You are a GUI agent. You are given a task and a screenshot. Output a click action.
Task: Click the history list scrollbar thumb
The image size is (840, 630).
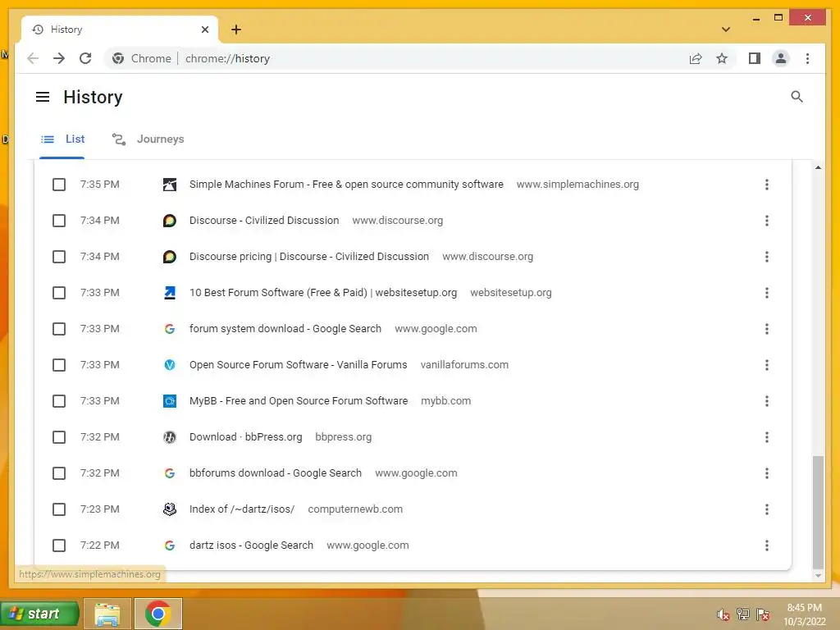[x=818, y=512]
